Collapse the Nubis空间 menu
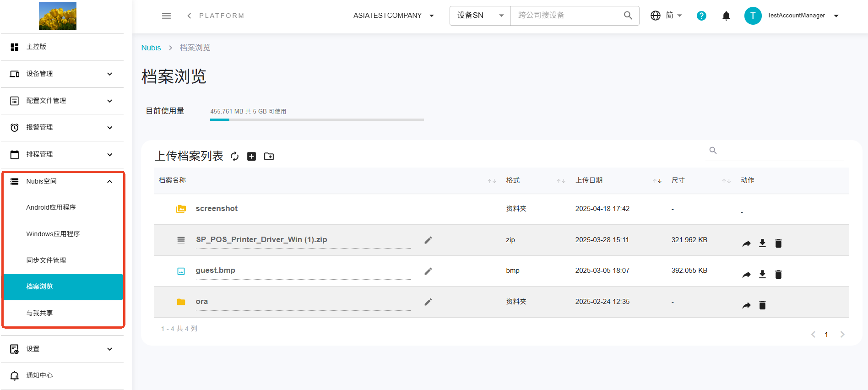 coord(62,181)
